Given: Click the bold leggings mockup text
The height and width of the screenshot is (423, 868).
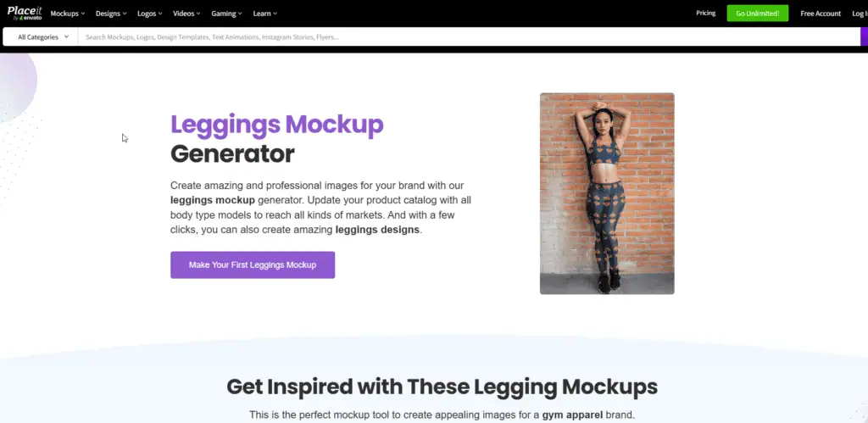Looking at the screenshot, I should [213, 200].
